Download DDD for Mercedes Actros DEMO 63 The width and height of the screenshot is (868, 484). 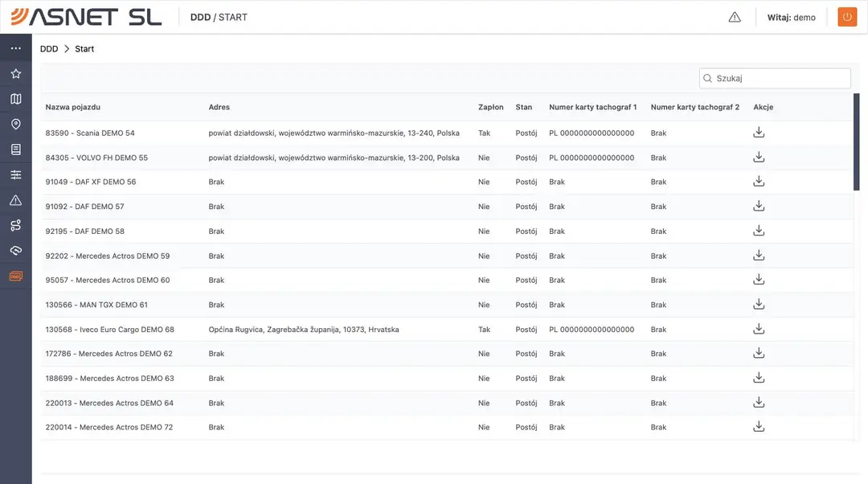pyautogui.click(x=759, y=378)
